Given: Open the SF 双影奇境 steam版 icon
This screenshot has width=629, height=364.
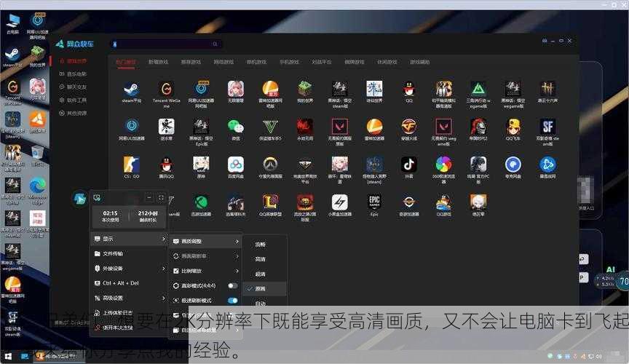Looking at the screenshot, I should pyautogui.click(x=547, y=127).
